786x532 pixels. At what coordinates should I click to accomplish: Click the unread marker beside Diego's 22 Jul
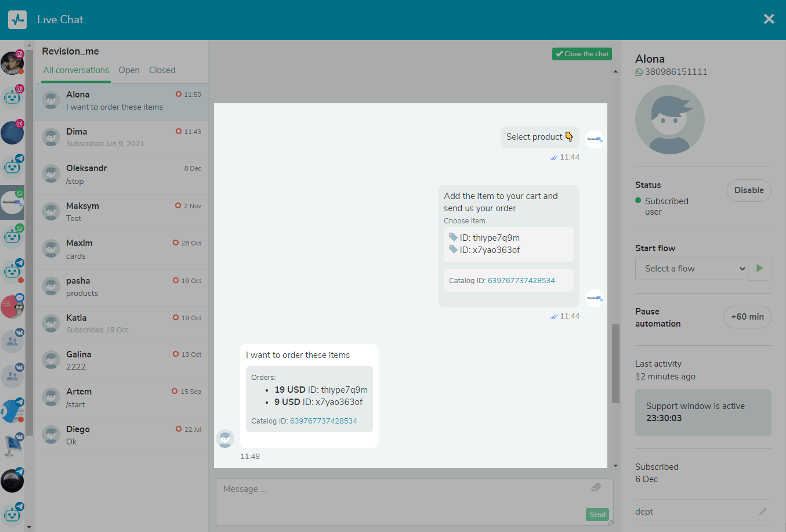click(179, 429)
